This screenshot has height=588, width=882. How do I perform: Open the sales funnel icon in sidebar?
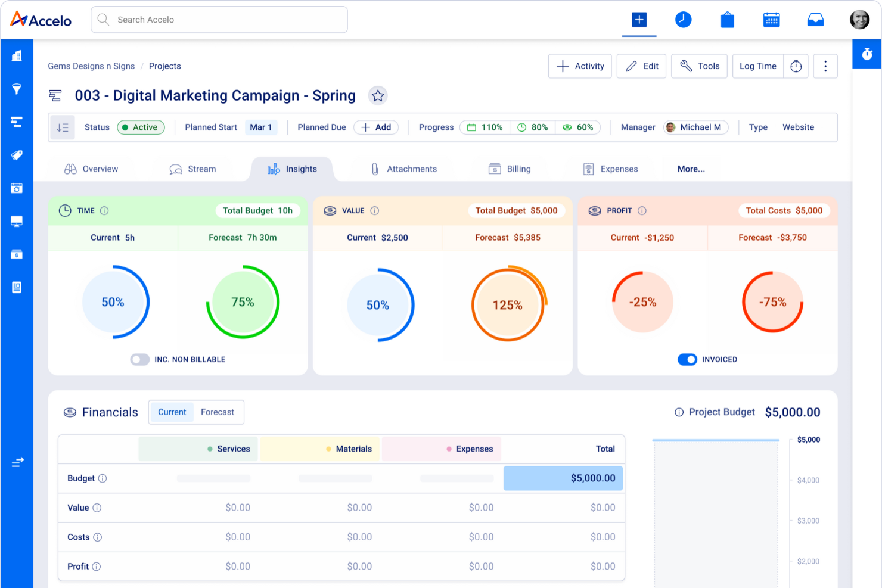pos(17,89)
